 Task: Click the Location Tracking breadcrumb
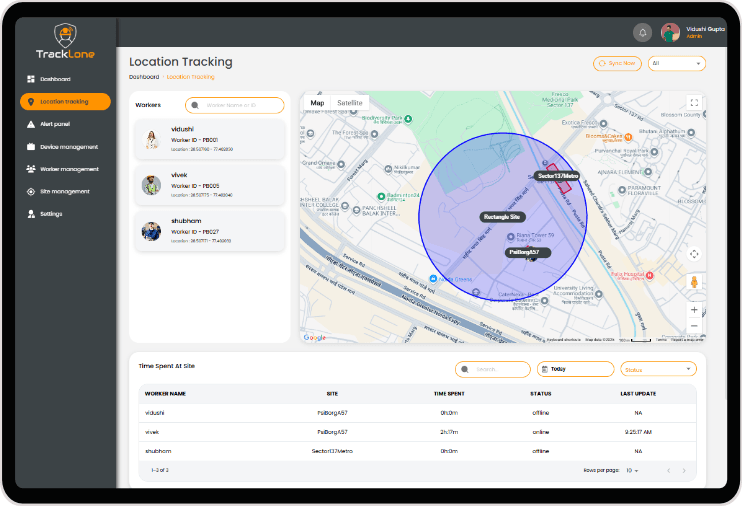190,77
